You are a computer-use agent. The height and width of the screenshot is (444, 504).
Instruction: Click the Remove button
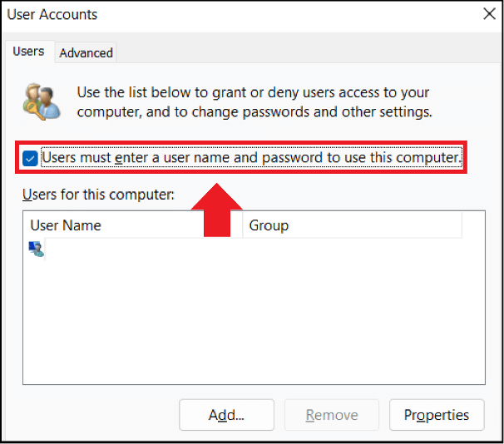point(331,415)
